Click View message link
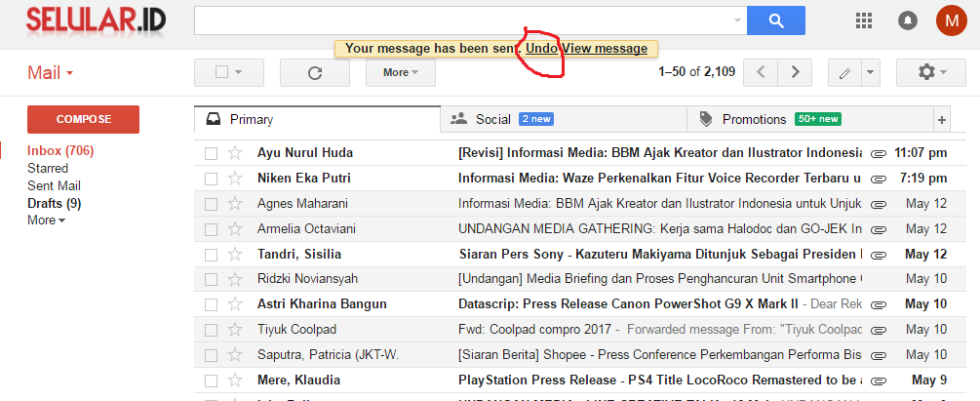 (x=605, y=48)
